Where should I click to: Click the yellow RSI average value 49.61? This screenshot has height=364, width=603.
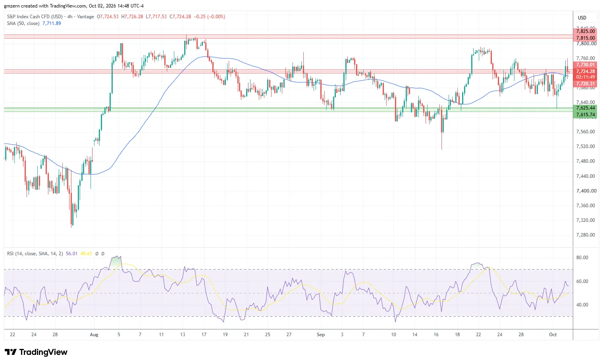coord(86,254)
